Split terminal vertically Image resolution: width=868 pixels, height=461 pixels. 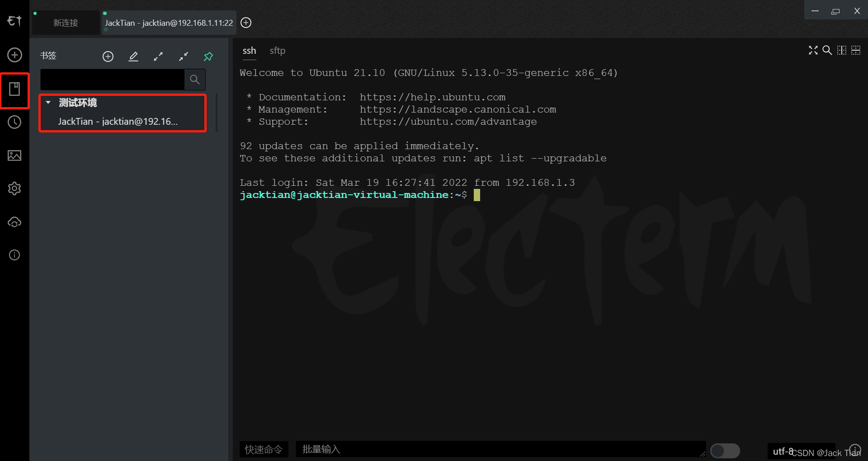point(842,50)
